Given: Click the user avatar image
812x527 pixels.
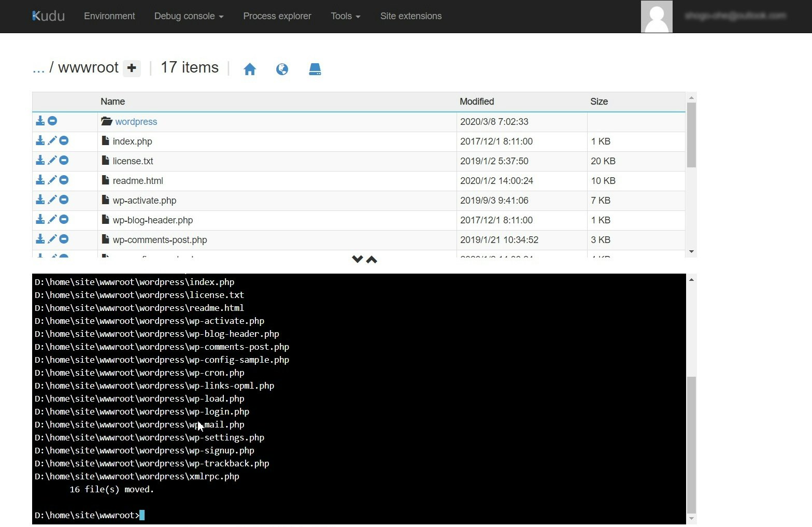Looking at the screenshot, I should [657, 17].
